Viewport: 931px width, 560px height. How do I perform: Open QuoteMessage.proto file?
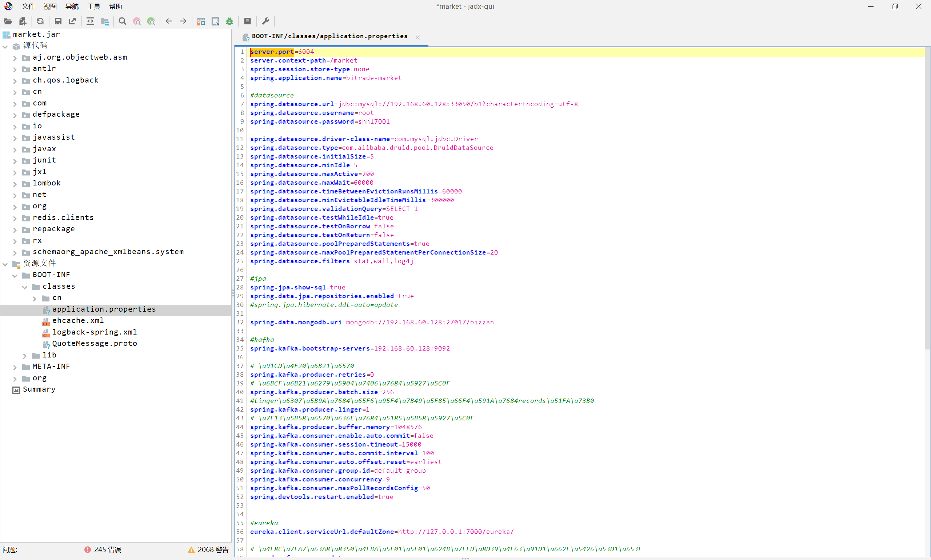94,343
